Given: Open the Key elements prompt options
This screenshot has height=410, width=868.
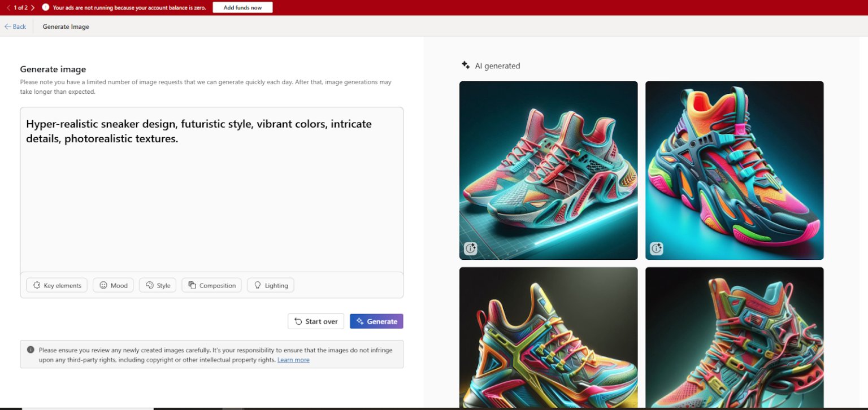Looking at the screenshot, I should pyautogui.click(x=57, y=285).
